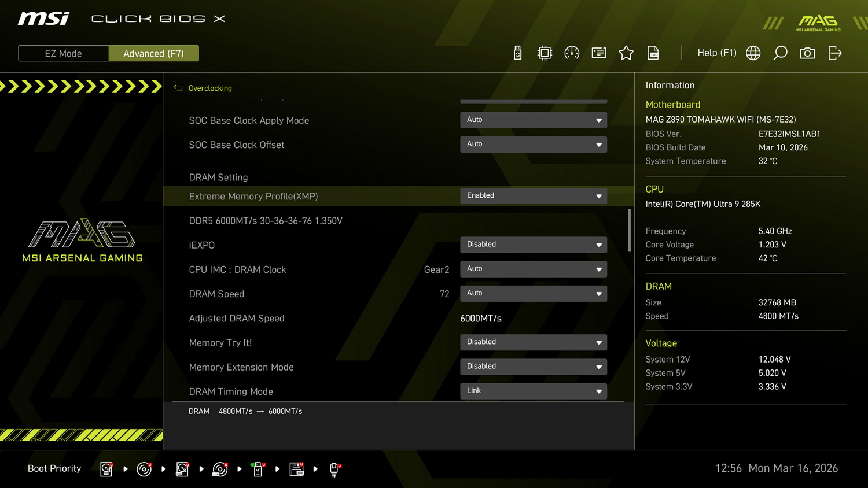Select the network boot device icon
The height and width of the screenshot is (488, 868).
click(334, 469)
